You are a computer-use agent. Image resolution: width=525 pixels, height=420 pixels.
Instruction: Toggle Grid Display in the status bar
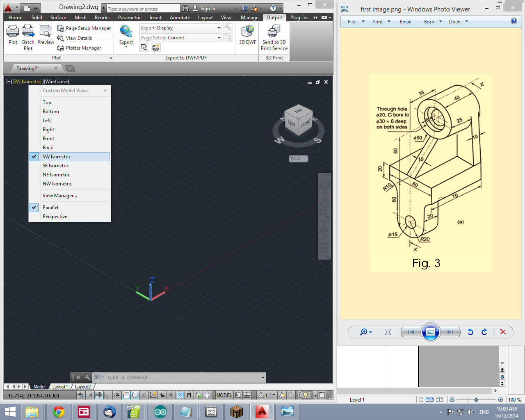(x=98, y=395)
